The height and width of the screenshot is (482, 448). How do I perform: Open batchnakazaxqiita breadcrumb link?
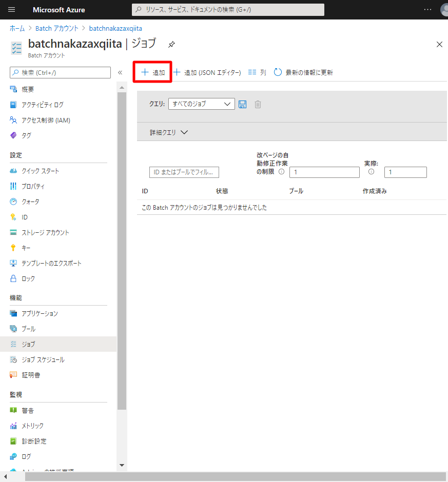click(115, 28)
